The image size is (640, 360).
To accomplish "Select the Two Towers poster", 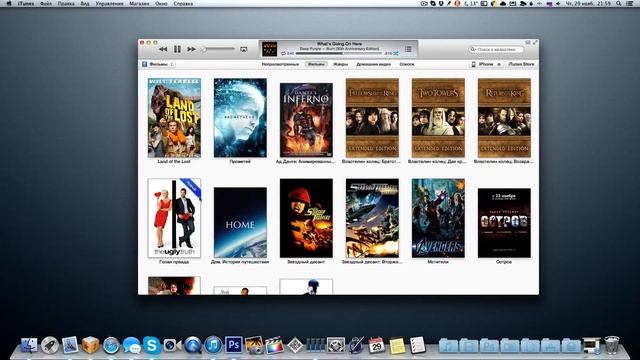I will click(x=438, y=118).
